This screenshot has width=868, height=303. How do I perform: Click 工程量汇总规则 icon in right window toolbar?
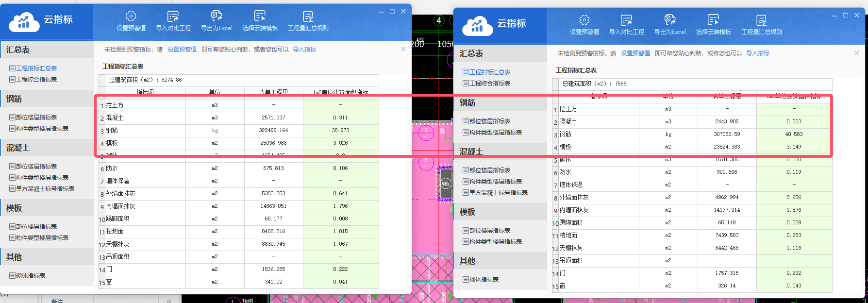click(761, 20)
